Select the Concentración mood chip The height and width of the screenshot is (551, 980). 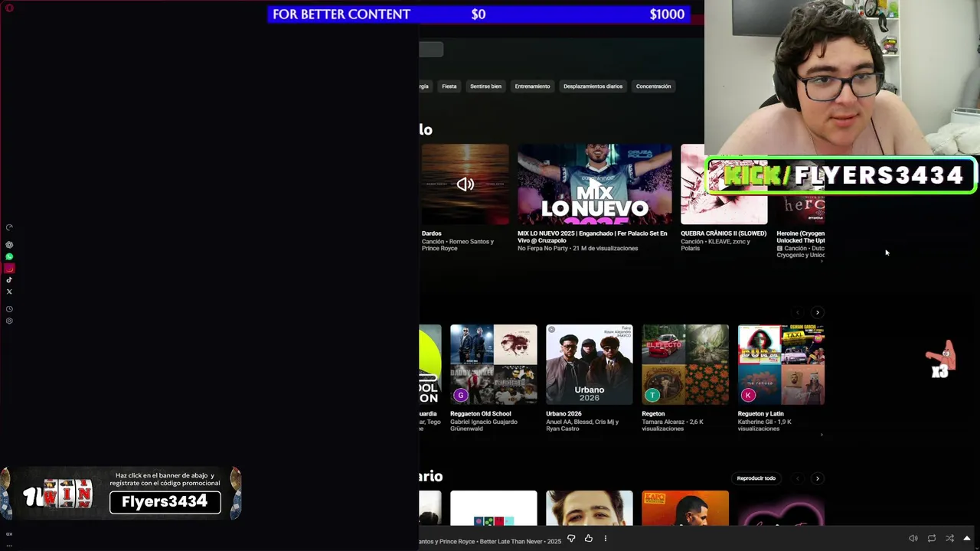pyautogui.click(x=653, y=86)
